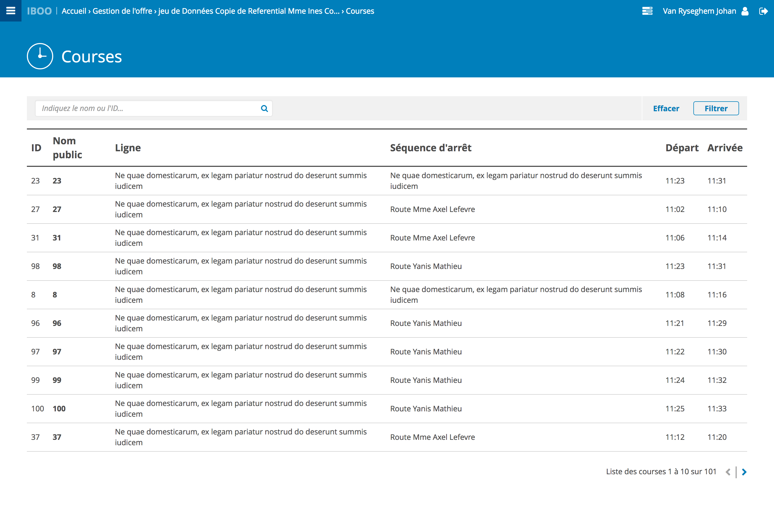774x532 pixels.
Task: Open jeu de Données breadcrumb link
Action: pyautogui.click(x=249, y=11)
